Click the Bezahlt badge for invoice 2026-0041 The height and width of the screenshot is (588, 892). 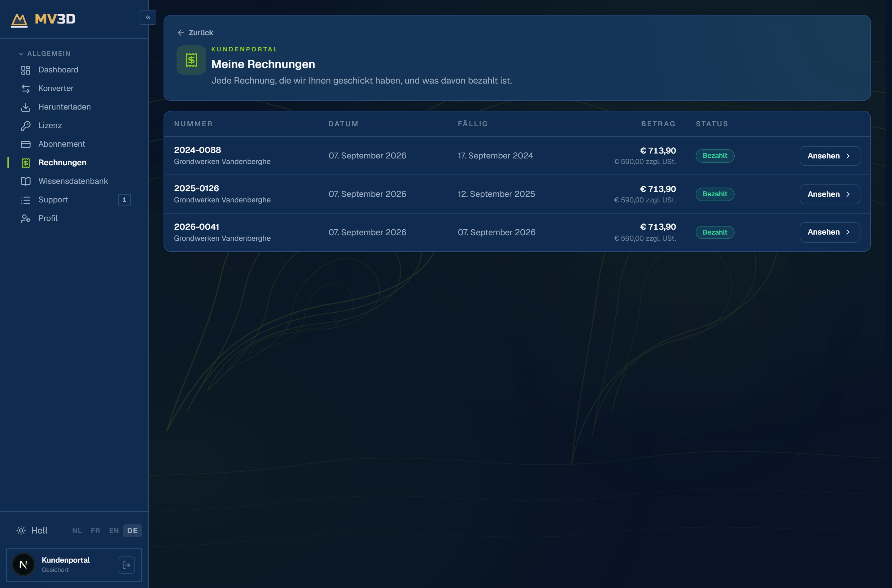coord(715,232)
